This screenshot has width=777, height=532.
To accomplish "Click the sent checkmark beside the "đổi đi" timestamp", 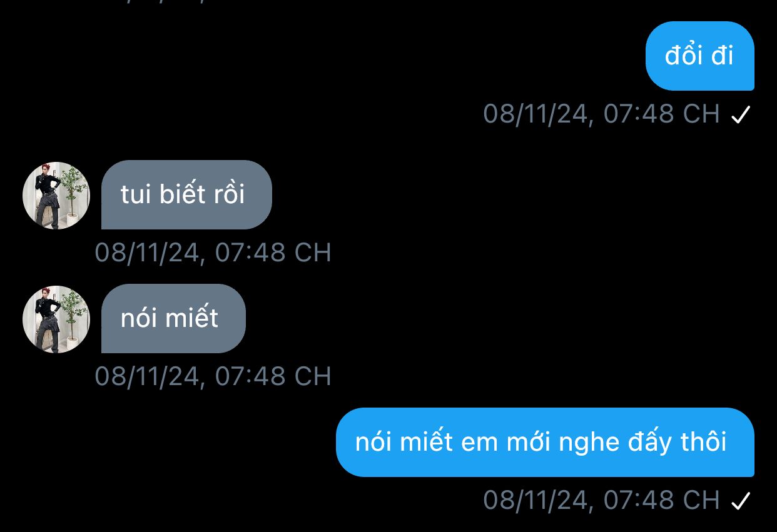I will pyautogui.click(x=741, y=115).
